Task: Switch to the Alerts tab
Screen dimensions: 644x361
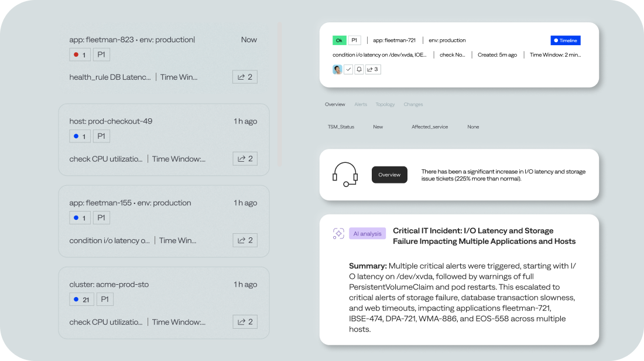Action: [361, 104]
